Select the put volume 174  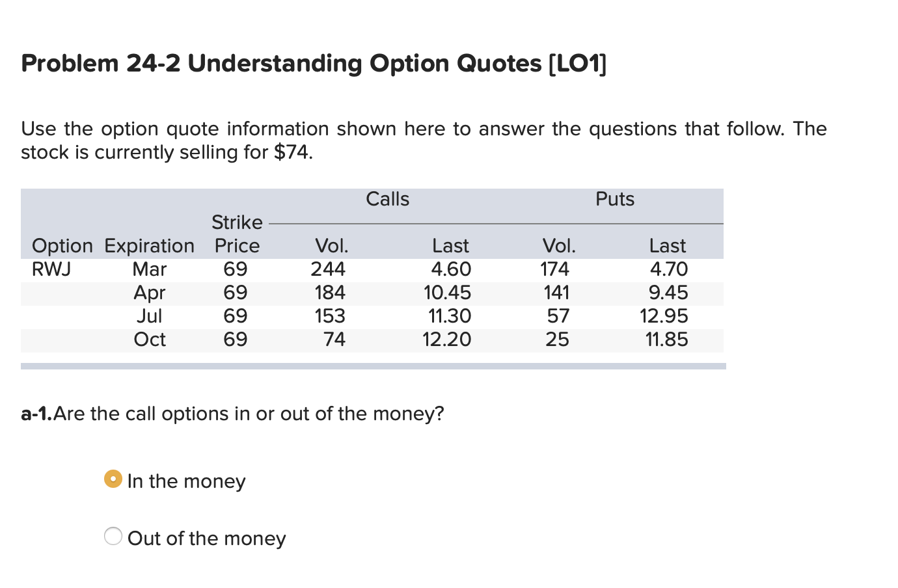pos(557,269)
